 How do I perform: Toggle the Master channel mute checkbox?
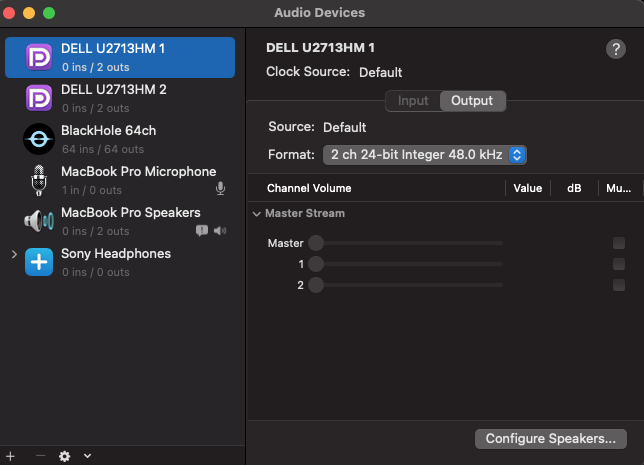[619, 243]
